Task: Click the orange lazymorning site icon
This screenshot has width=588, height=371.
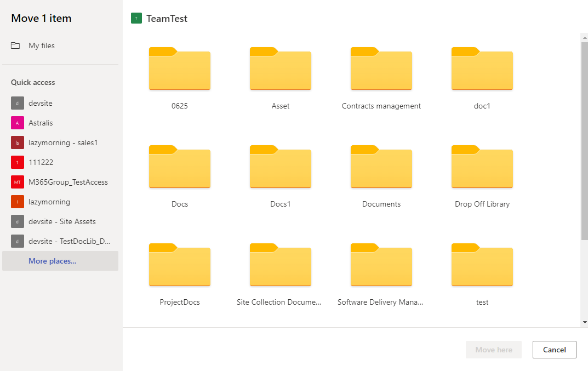Action: coord(16,202)
